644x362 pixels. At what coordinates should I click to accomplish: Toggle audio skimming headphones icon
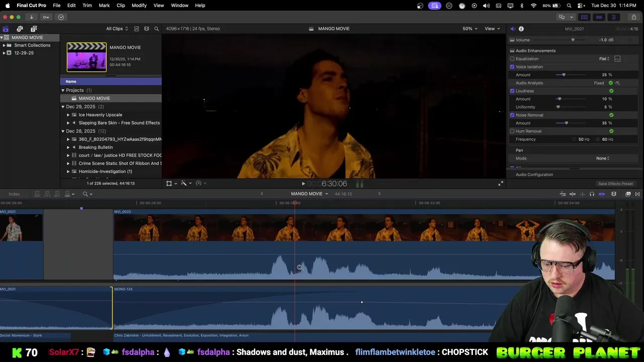pos(592,194)
